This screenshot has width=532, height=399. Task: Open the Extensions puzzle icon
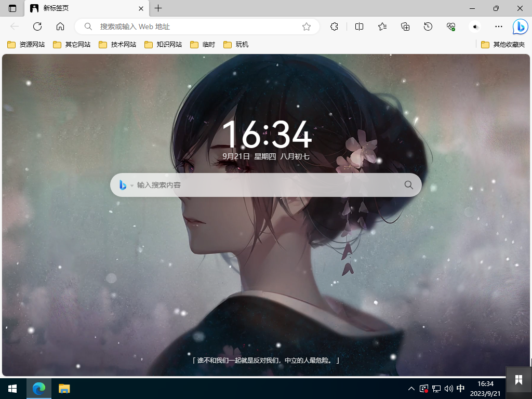tap(334, 26)
